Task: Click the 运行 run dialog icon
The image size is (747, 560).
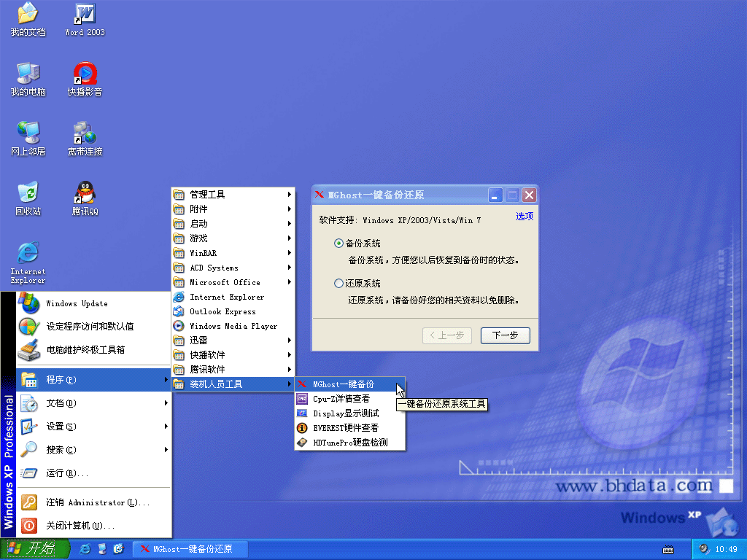Action: tap(28, 472)
